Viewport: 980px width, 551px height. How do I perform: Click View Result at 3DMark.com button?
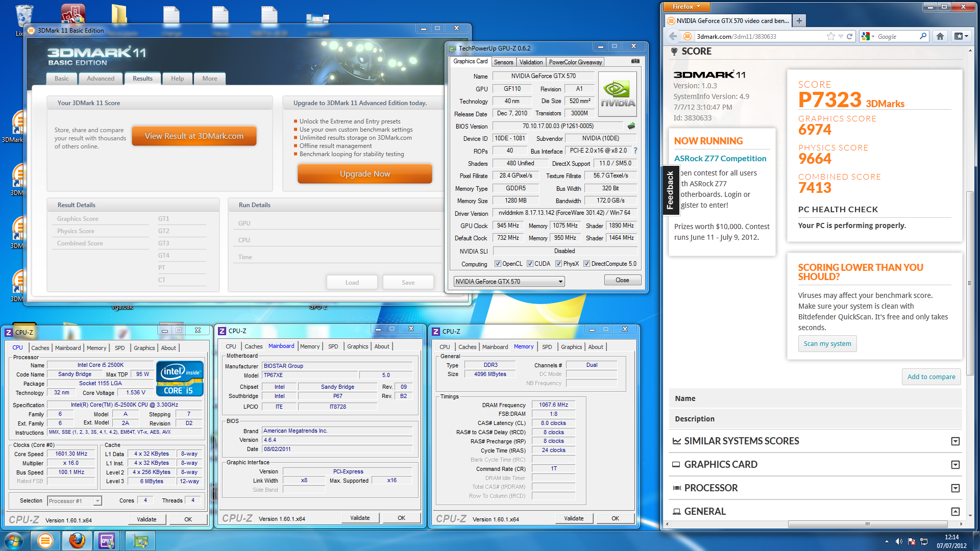[x=194, y=136]
